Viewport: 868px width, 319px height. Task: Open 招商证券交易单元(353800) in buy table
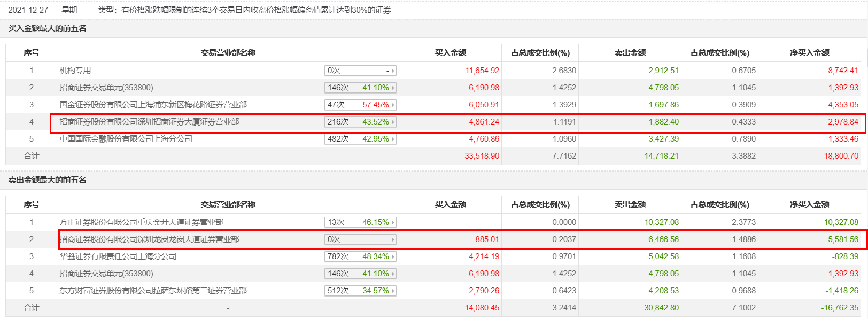(106, 88)
